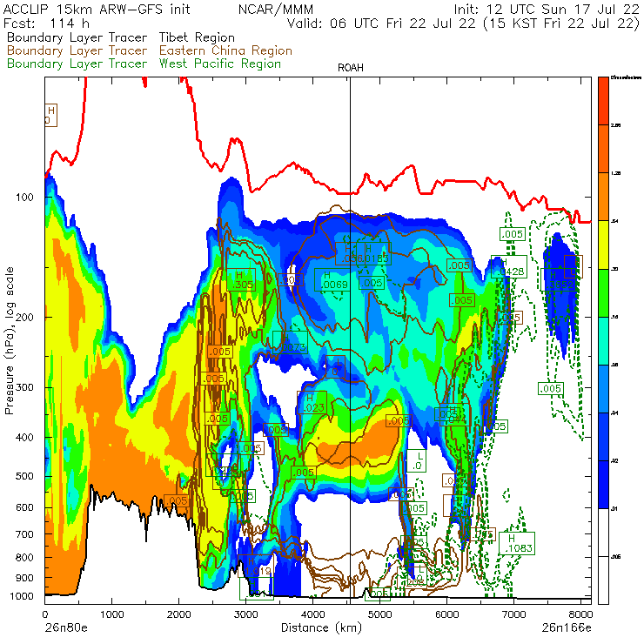Click 'Init: 12 UTC Sun 17 Jul 22'
This screenshot has height=644, width=644.
coord(547,9)
